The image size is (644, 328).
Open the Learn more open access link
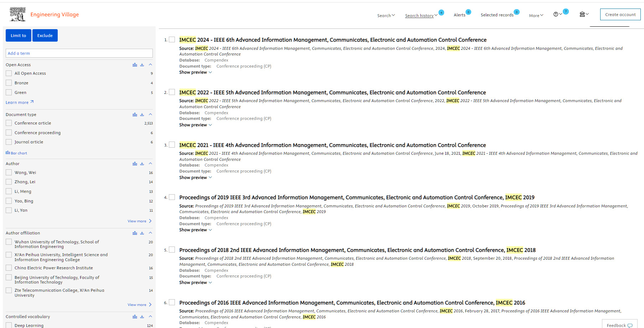tap(20, 102)
